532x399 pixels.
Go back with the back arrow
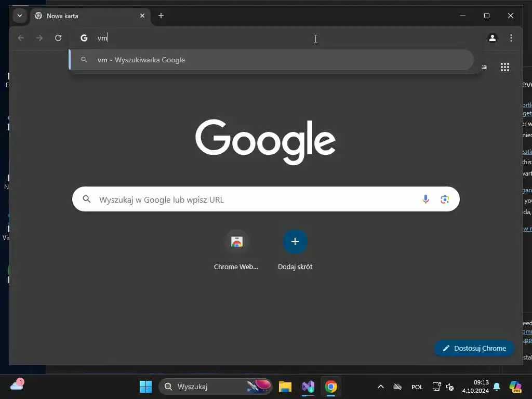point(21,38)
